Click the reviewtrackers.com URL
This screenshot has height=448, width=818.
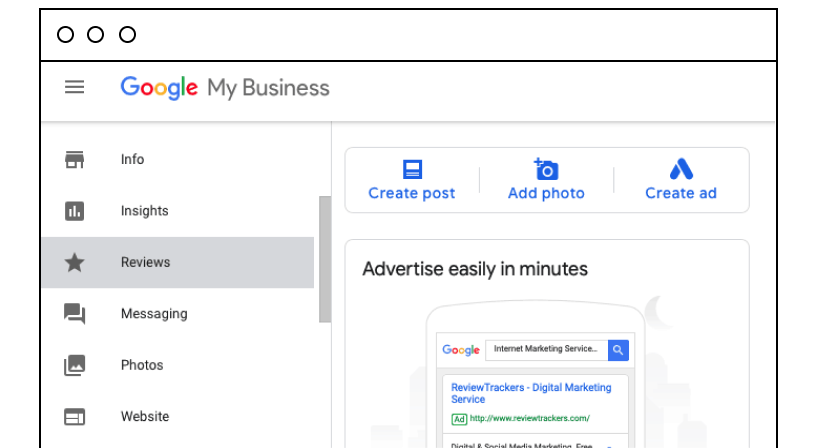[530, 418]
